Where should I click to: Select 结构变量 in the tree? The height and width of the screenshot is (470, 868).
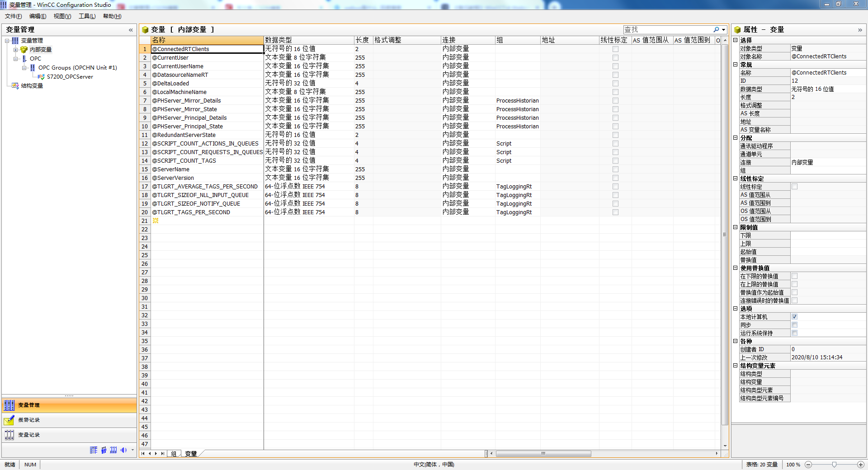[x=32, y=86]
